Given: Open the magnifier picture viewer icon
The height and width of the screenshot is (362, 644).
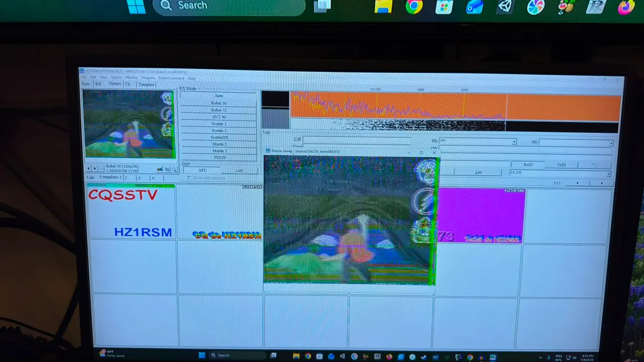Looking at the screenshot, I should [x=174, y=169].
